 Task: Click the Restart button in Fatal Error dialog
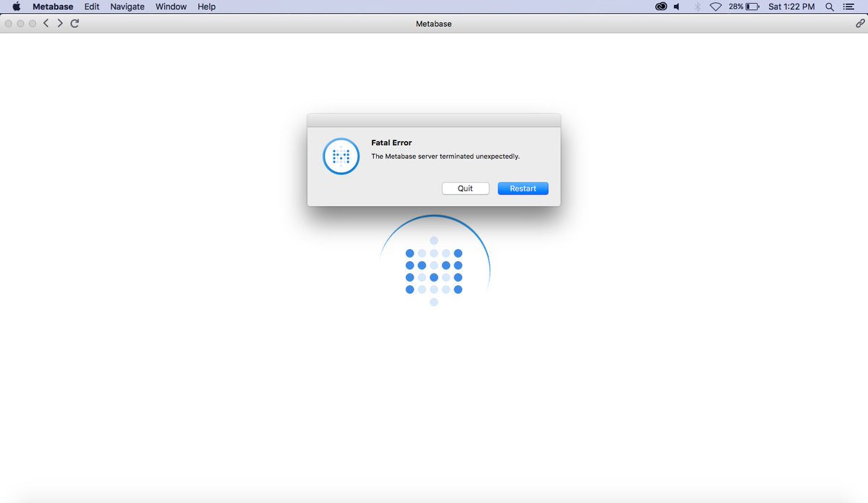pos(523,188)
